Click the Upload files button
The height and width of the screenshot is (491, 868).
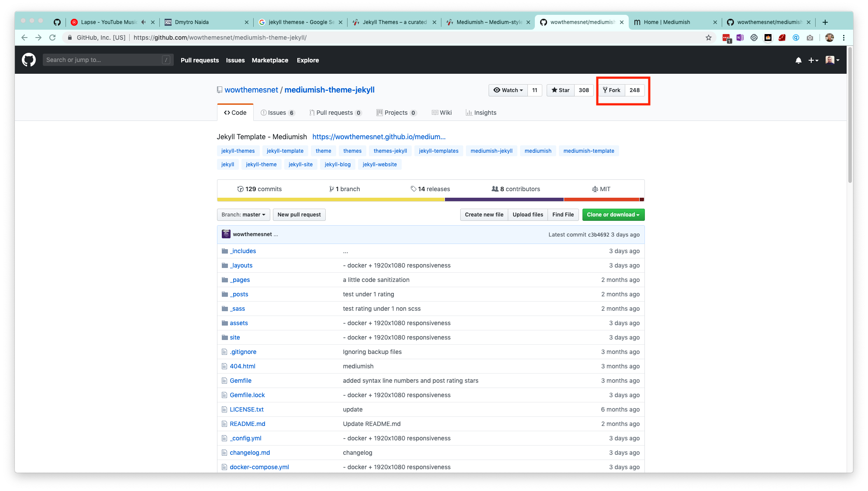coord(527,214)
